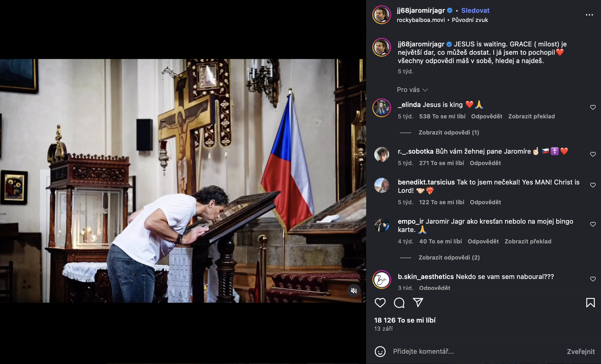Open jj68jaromirjagr's profile picture in header
Screen dimensions: 601x364
(x=382, y=15)
